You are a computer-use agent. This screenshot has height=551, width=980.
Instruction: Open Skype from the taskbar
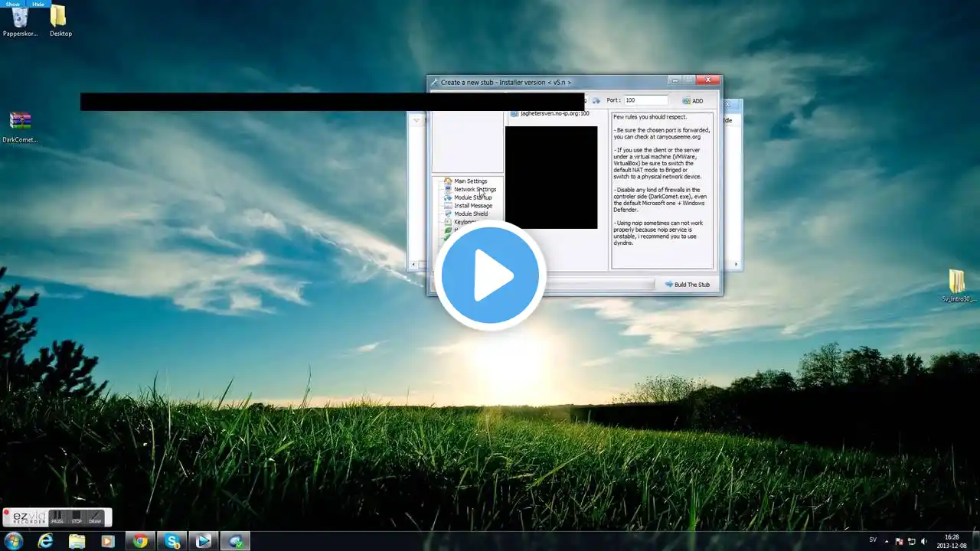(172, 541)
